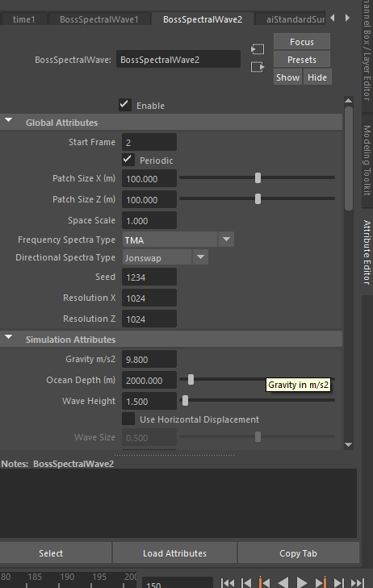Collapse the Simulation Attributes section
The height and width of the screenshot is (588, 373).
tap(9, 337)
